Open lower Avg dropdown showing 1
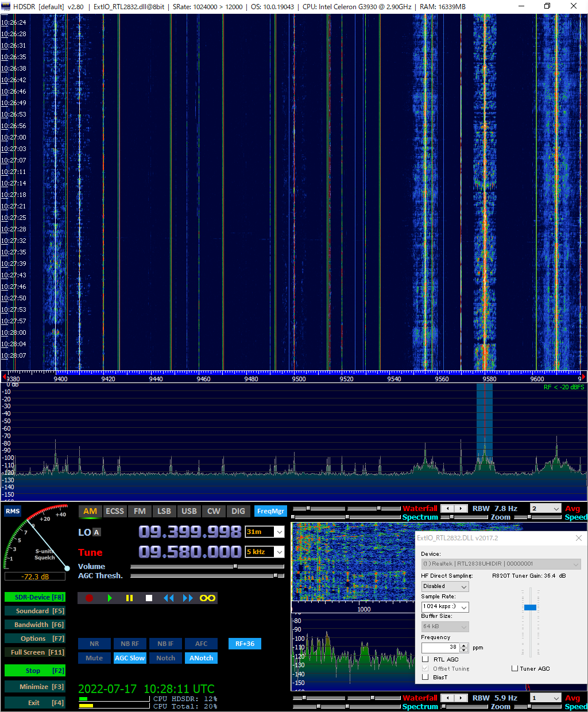The height and width of the screenshot is (712, 588). (x=546, y=698)
